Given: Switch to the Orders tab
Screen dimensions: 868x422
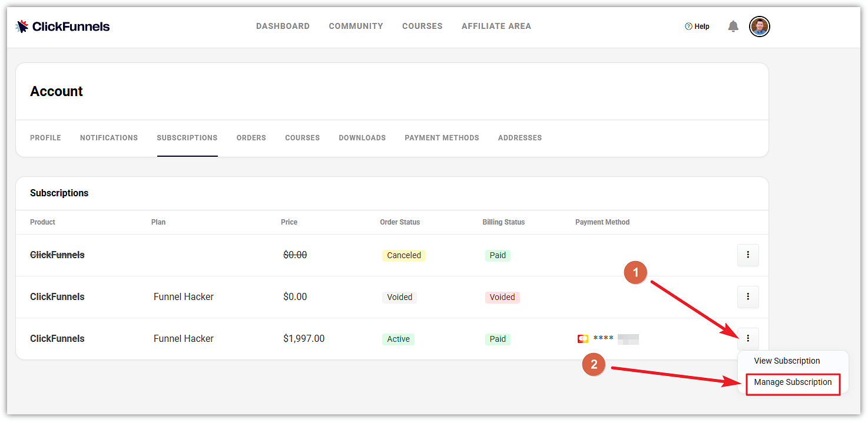Looking at the screenshot, I should [x=251, y=137].
